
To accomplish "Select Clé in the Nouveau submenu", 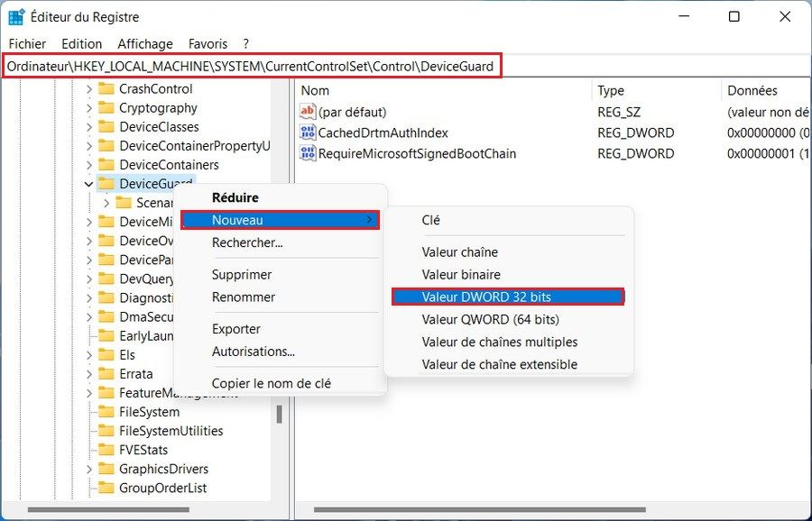I will (509, 220).
